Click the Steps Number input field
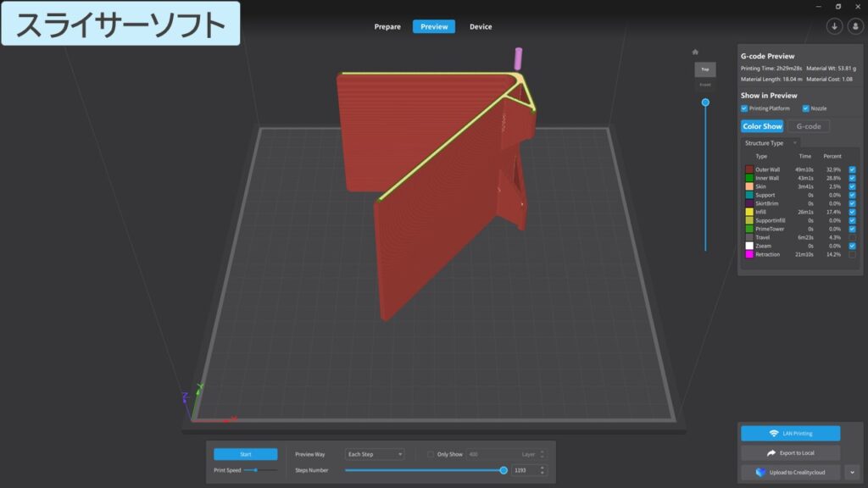The image size is (868, 488). coord(524,470)
